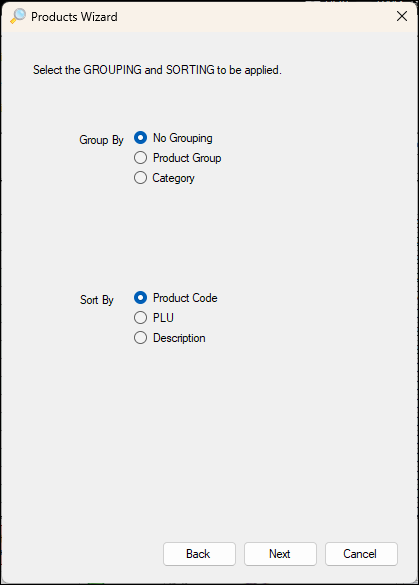Click the "Category" option label text
Viewport: 419px width, 585px height.
click(173, 178)
